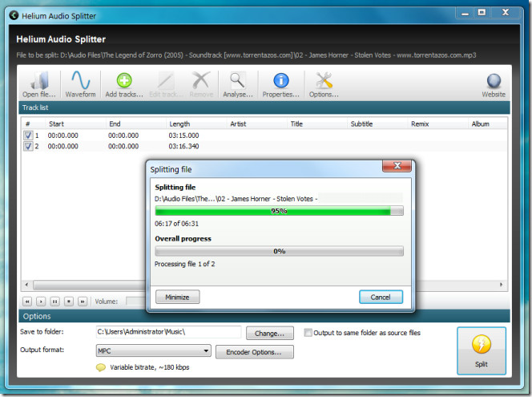This screenshot has width=532, height=397.
Task: Sort by the End column header
Action: coord(135,124)
